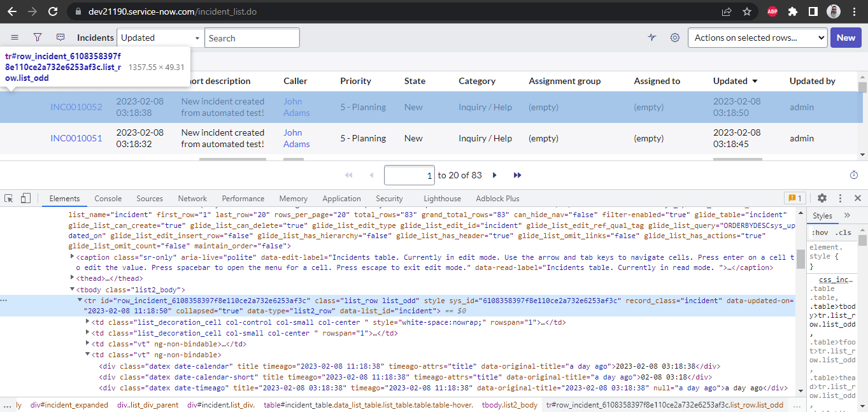
Task: Click the filter funnel icon
Action: click(38, 38)
